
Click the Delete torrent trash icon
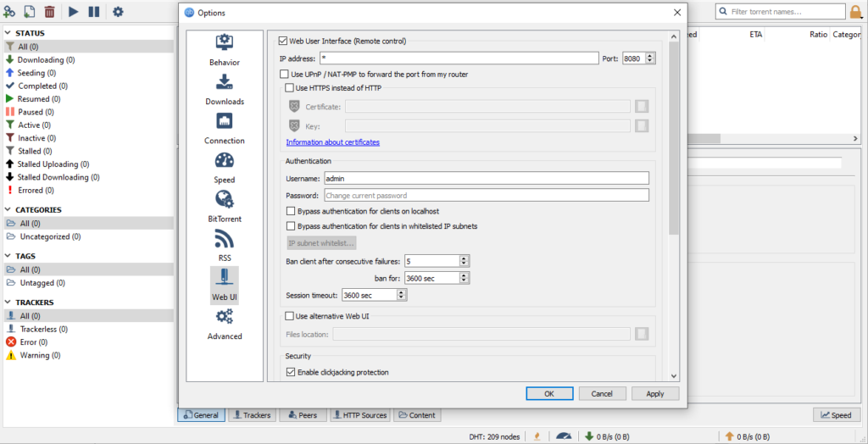point(49,11)
